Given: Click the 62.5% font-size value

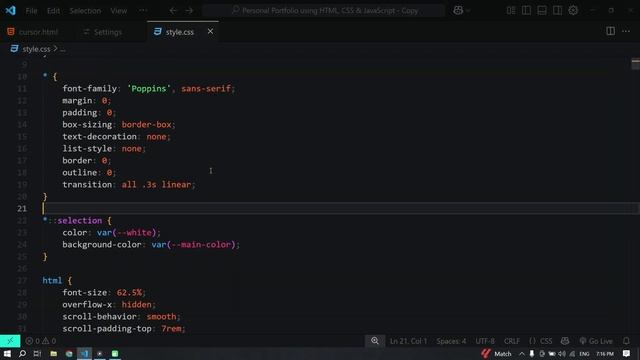Looking at the screenshot, I should (129, 292).
